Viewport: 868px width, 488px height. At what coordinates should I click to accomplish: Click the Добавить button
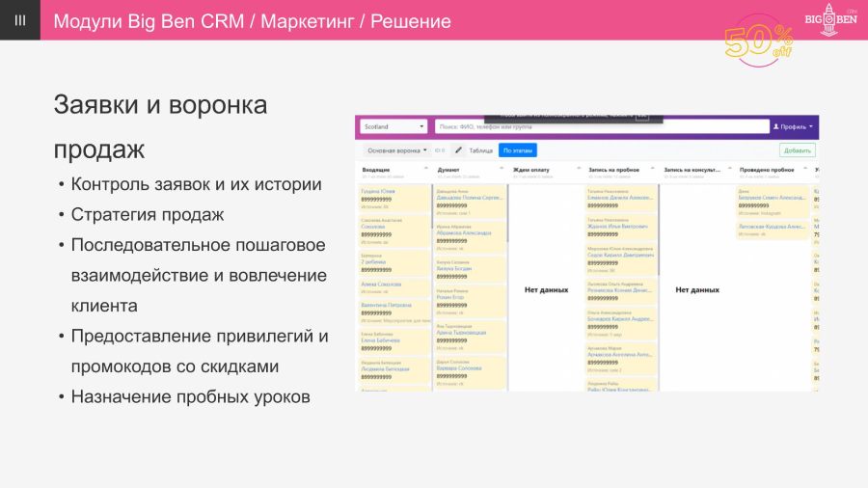(798, 150)
